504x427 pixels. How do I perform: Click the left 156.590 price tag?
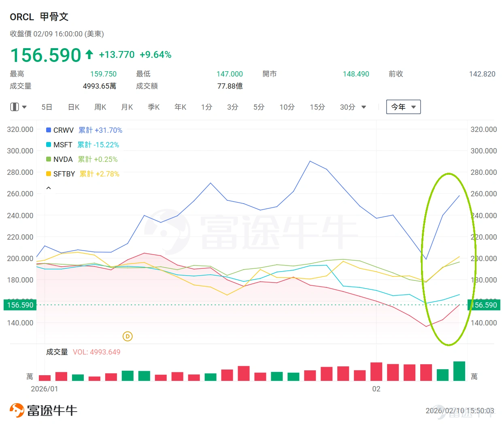[x=20, y=305]
